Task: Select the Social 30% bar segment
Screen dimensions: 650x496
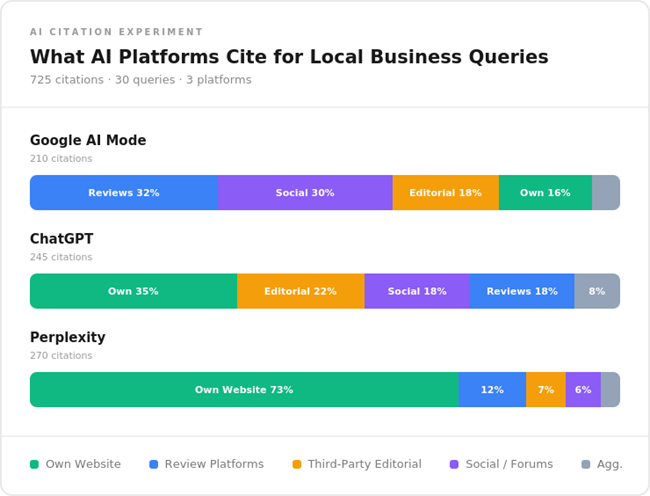Action: pos(305,193)
